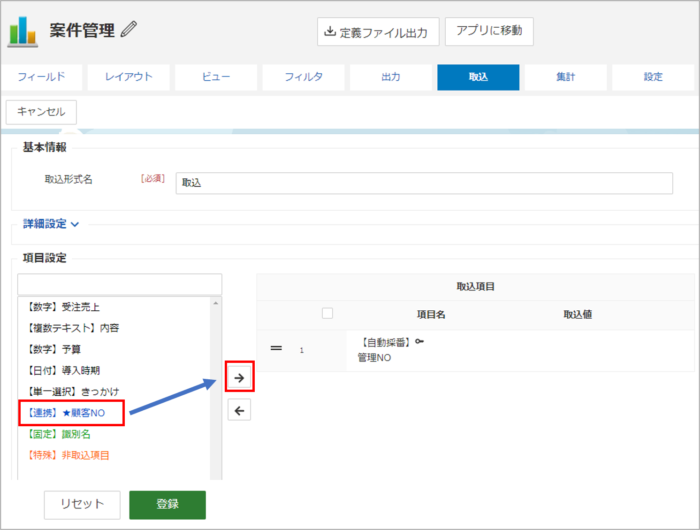Click the キャンセル button
Viewport: 700px width, 530px height.
41,112
